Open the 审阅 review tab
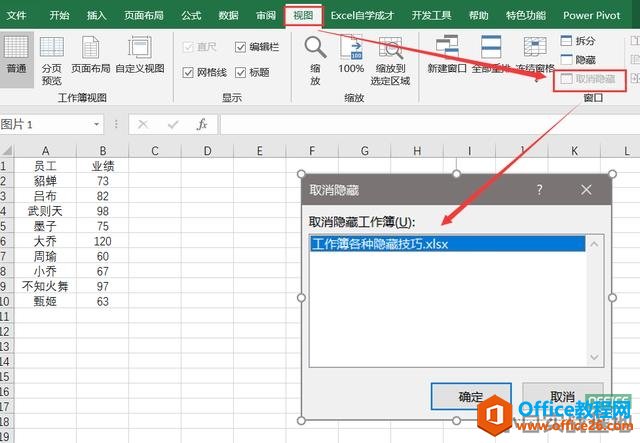Image resolution: width=640 pixels, height=443 pixels. 266,16
